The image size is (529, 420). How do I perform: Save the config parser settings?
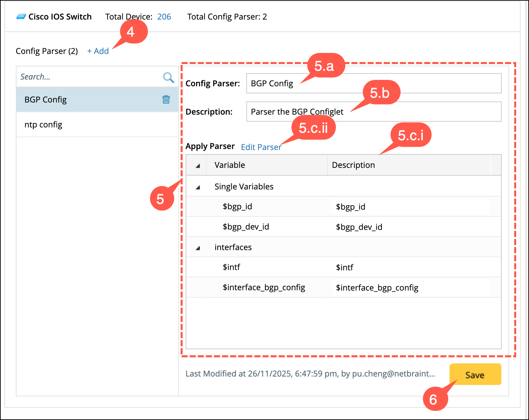point(475,374)
